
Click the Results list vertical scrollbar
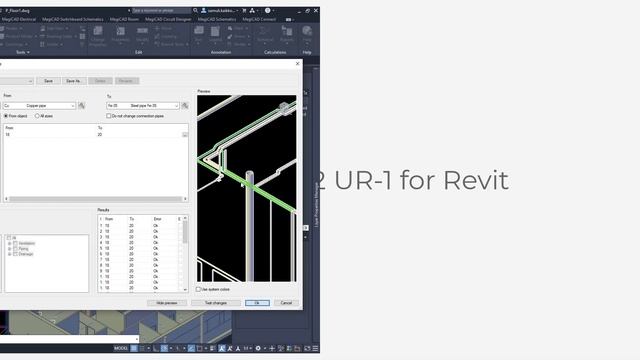click(x=185, y=254)
